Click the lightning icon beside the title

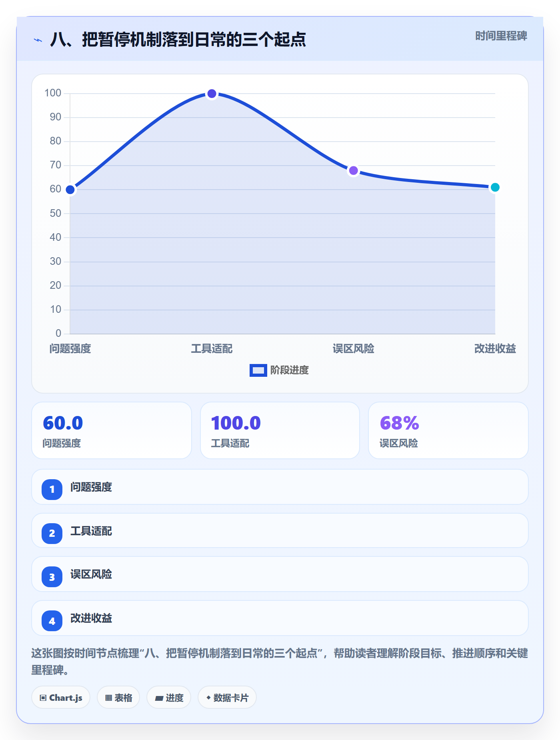pos(38,40)
